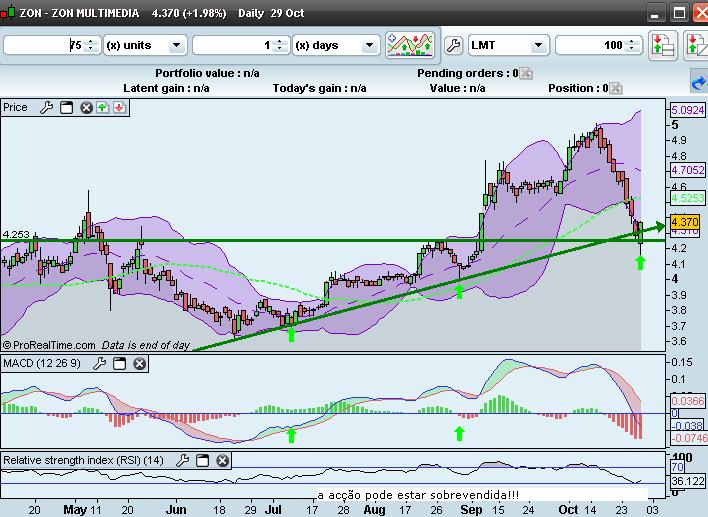The image size is (708, 517).
Task: Decrease the order quantity 100
Action: [632, 49]
